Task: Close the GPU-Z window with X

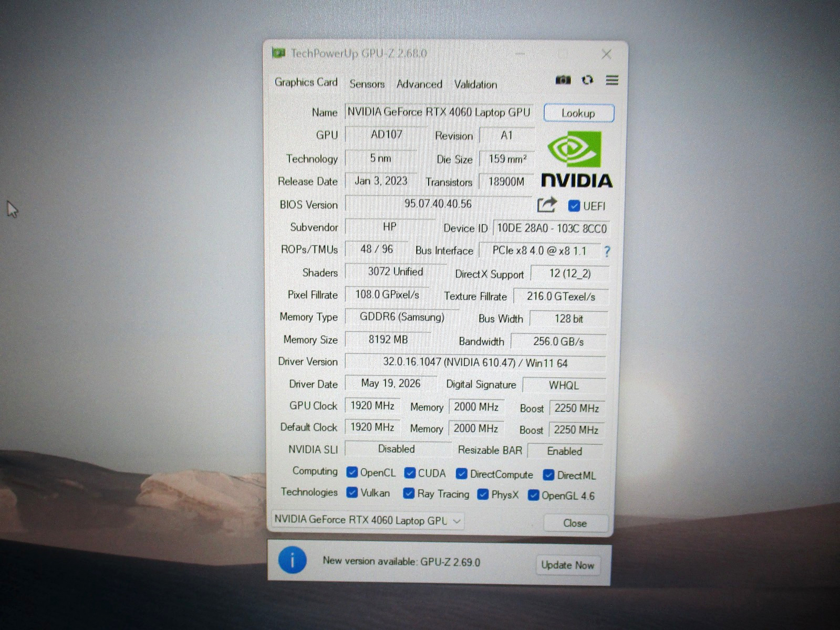Action: [606, 54]
